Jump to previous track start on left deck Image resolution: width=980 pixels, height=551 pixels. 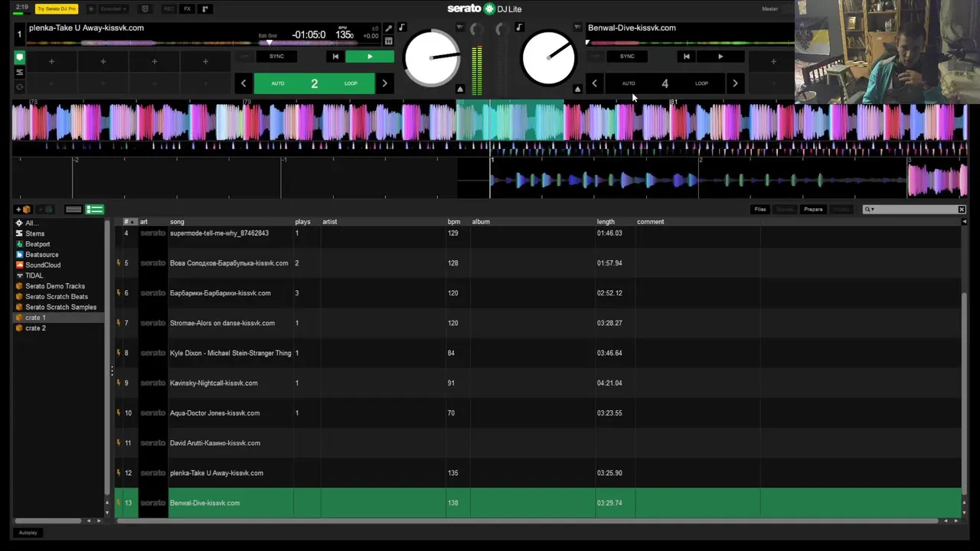coord(335,57)
